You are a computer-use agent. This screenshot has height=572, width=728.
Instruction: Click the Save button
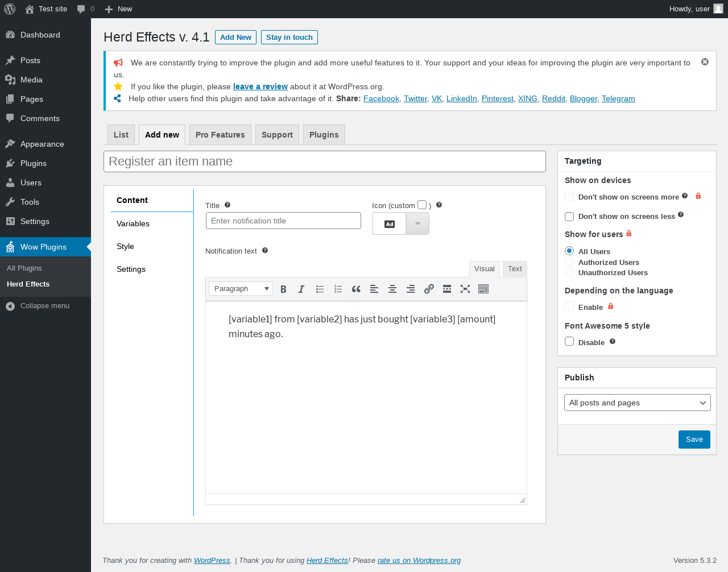(694, 440)
